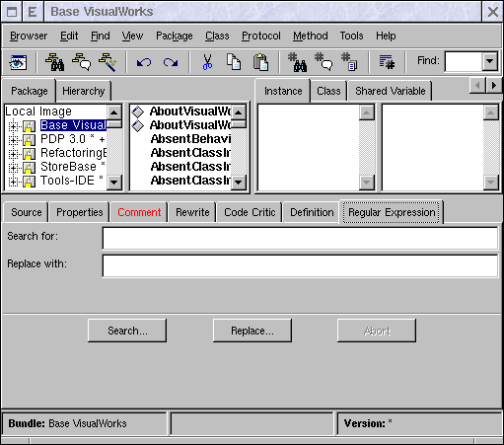Click the hierarchy magic wand toolbar icon

coord(108,62)
